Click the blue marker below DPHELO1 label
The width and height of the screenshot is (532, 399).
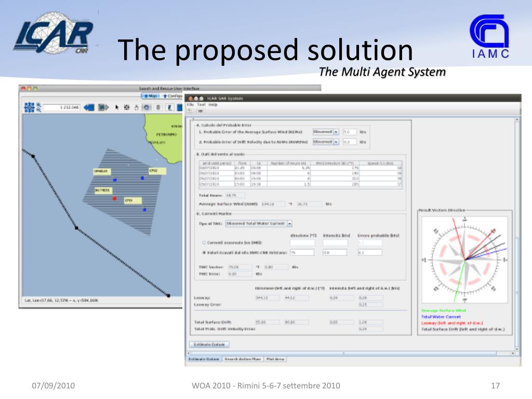(x=115, y=179)
